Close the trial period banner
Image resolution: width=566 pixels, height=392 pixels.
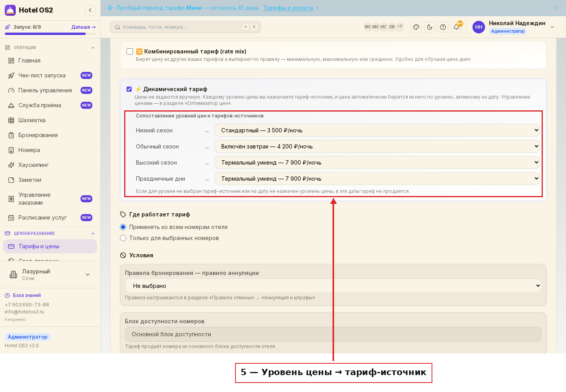tap(557, 8)
